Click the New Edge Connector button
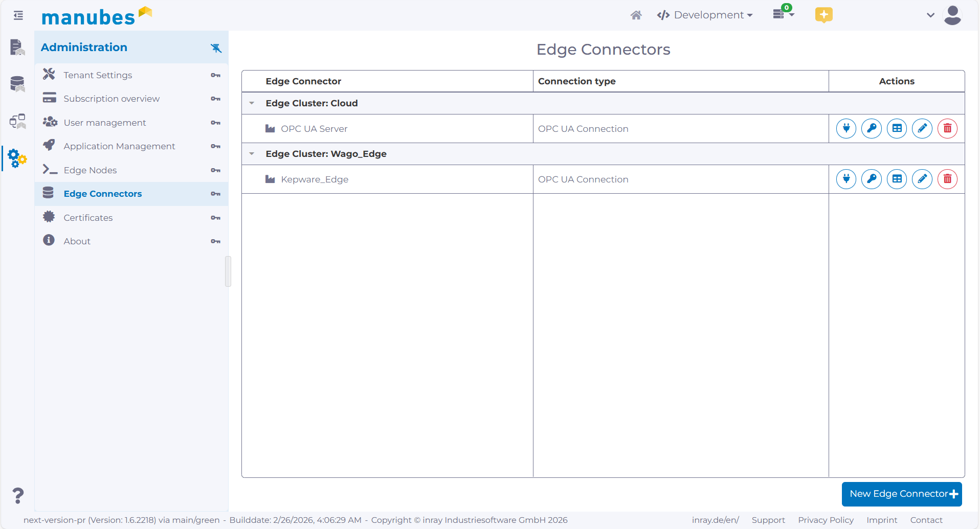 tap(902, 494)
